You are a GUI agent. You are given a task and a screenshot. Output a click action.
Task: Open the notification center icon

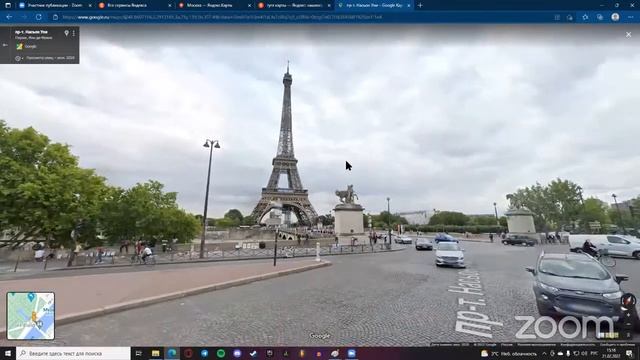(x=629, y=353)
